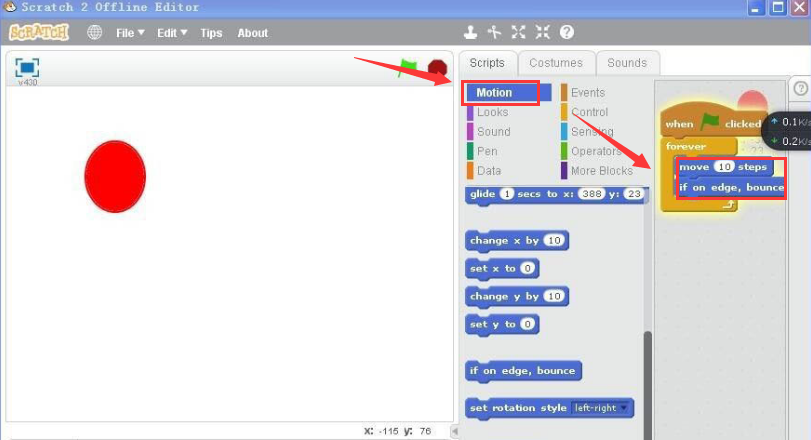Select the Control block category
The image size is (811, 440).
(584, 112)
